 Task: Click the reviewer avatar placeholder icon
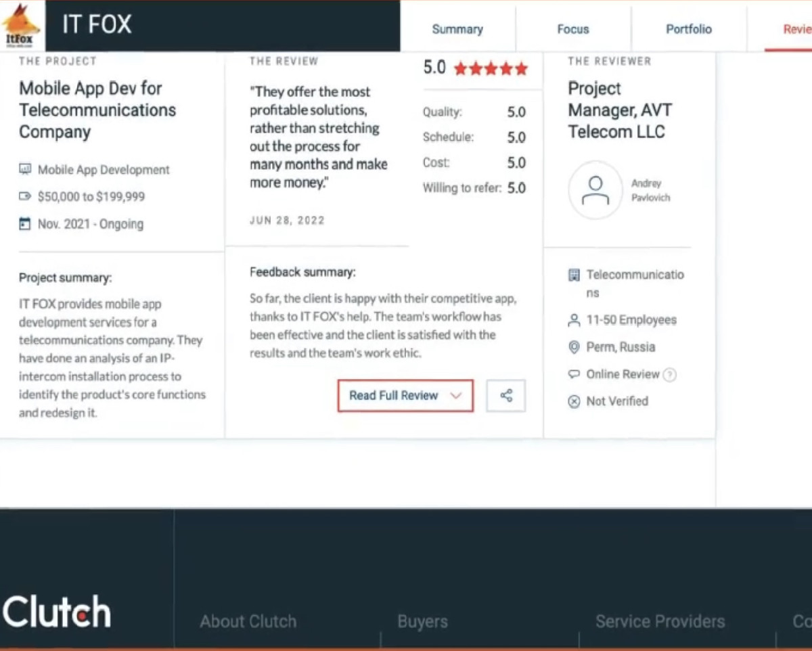click(x=595, y=190)
